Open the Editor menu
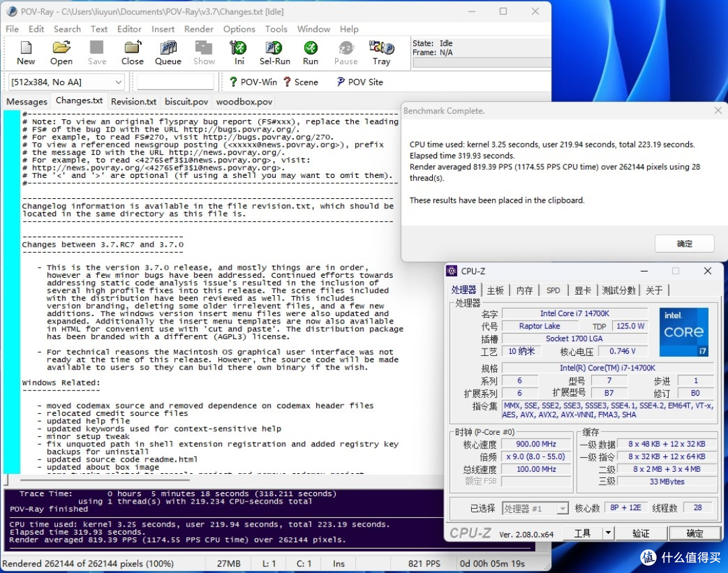 pyautogui.click(x=129, y=29)
